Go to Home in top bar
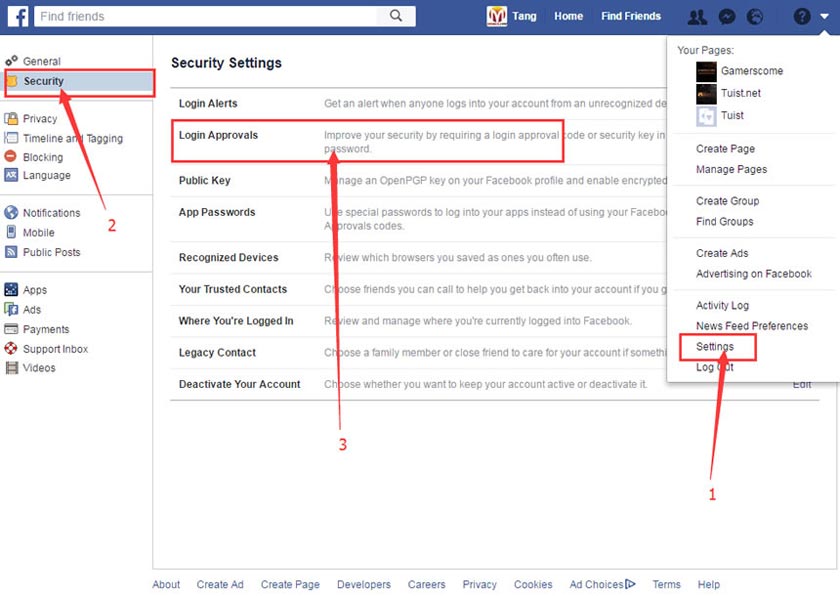The height and width of the screenshot is (596, 840). 568,16
